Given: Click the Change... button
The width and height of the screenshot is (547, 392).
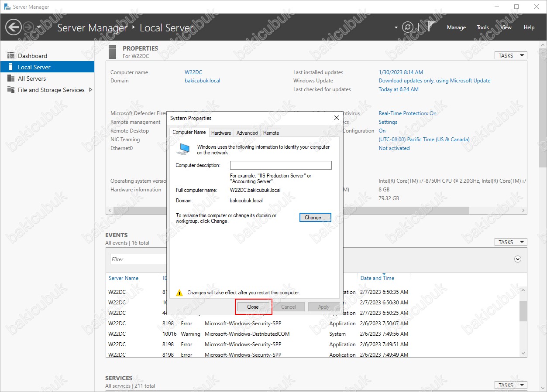Looking at the screenshot, I should [x=315, y=217].
